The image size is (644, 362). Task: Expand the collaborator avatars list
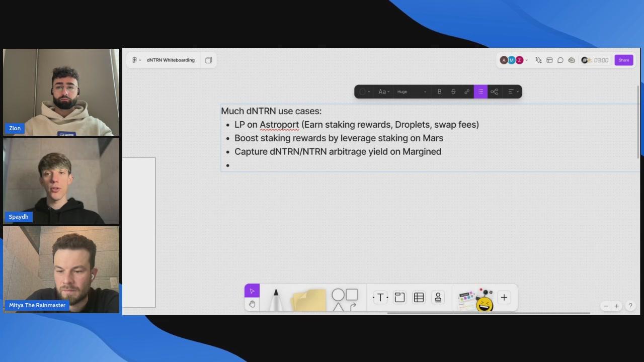(527, 60)
